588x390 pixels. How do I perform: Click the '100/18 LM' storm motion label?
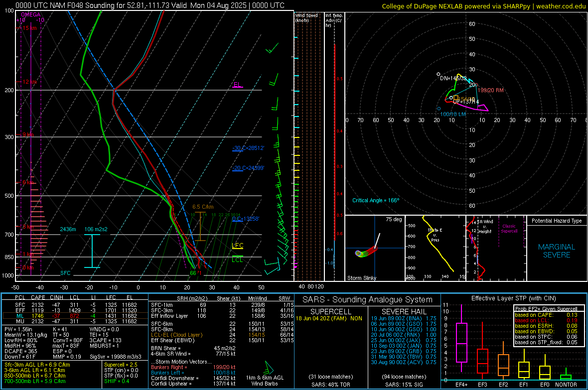453,114
